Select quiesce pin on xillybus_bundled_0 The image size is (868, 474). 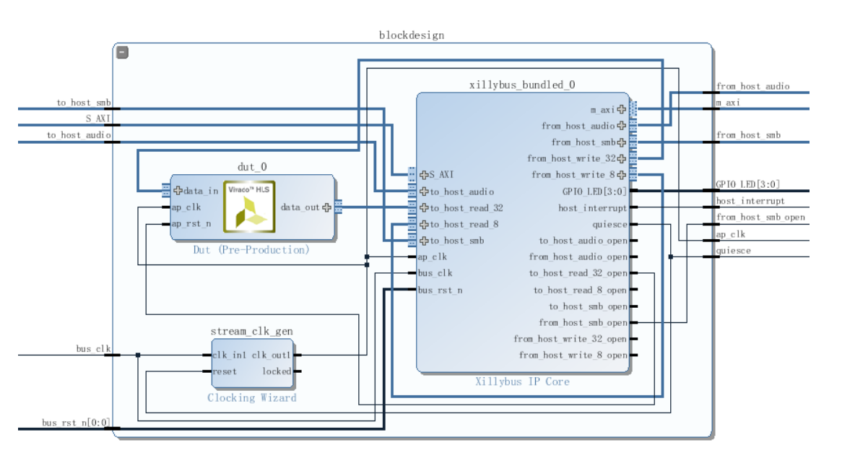tap(610, 224)
